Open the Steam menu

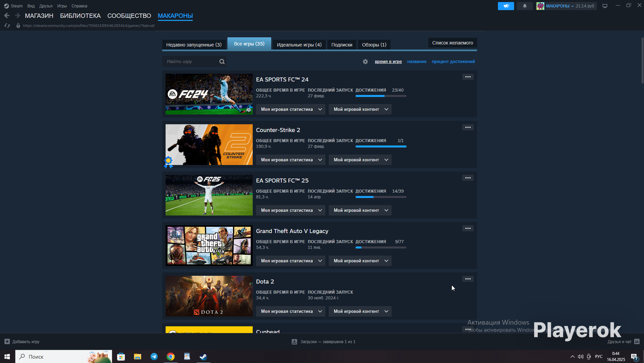[17, 6]
